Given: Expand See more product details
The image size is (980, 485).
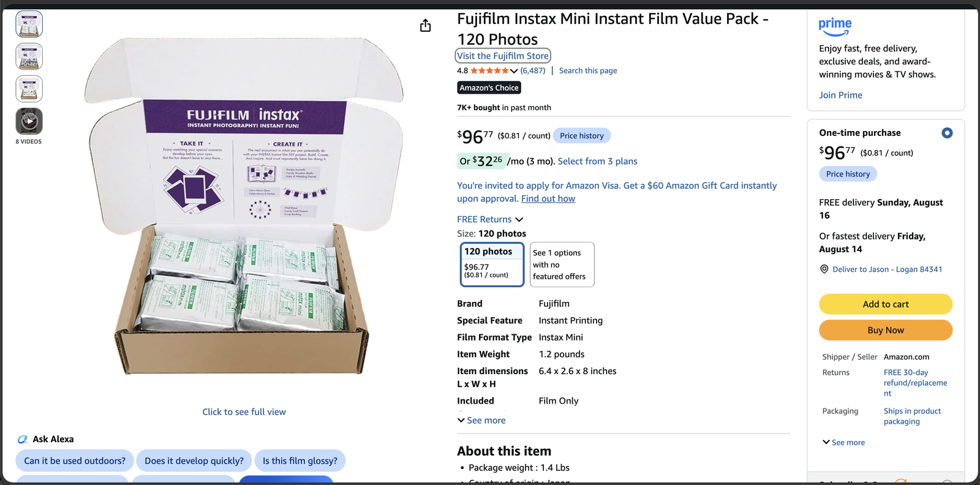Looking at the screenshot, I should [x=481, y=420].
